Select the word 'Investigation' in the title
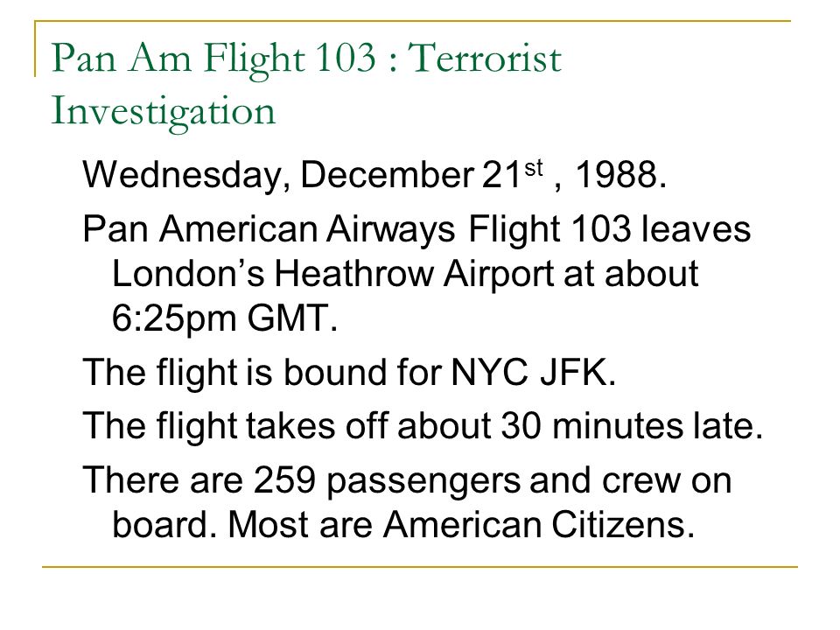This screenshot has width=840, height=630. [x=163, y=111]
